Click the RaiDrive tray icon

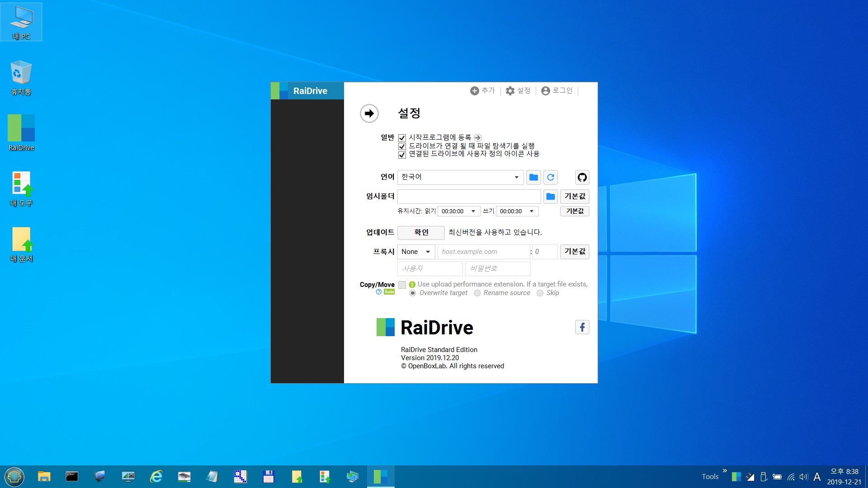[x=736, y=477]
